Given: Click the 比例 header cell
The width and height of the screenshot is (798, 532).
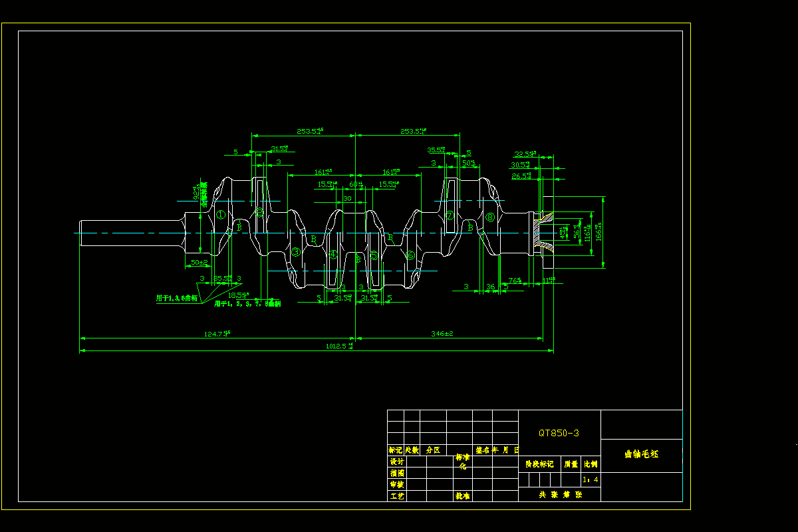Looking at the screenshot, I should coord(591,464).
